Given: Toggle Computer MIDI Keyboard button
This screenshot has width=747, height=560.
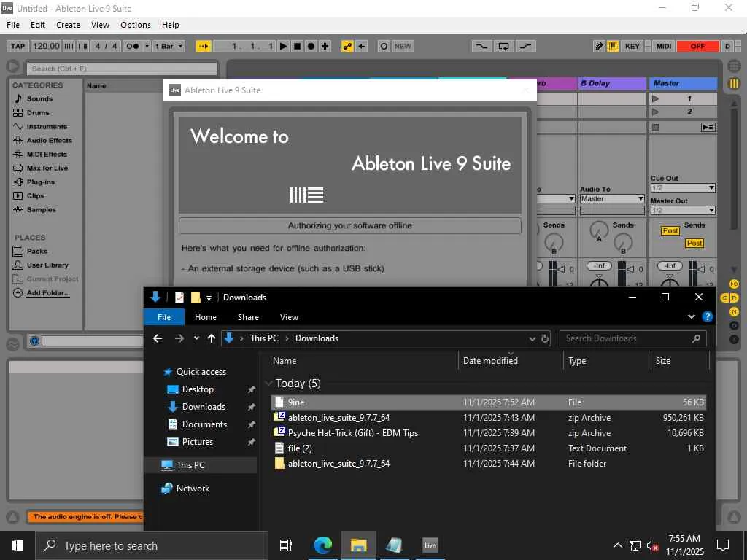Looking at the screenshot, I should pyautogui.click(x=613, y=46).
